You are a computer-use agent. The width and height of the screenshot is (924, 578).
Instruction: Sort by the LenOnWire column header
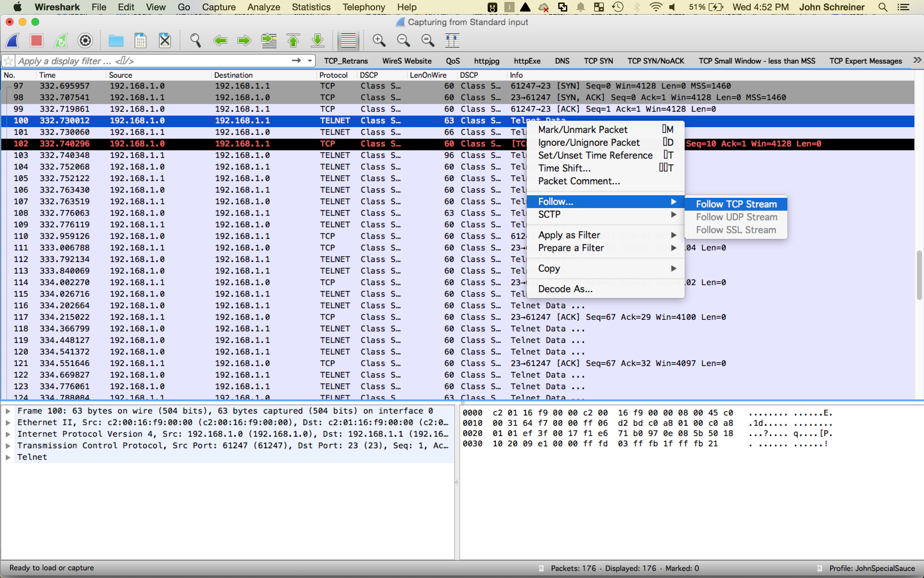point(432,75)
